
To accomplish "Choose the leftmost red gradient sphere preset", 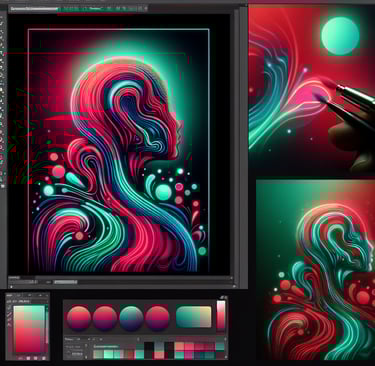I will click(79, 318).
